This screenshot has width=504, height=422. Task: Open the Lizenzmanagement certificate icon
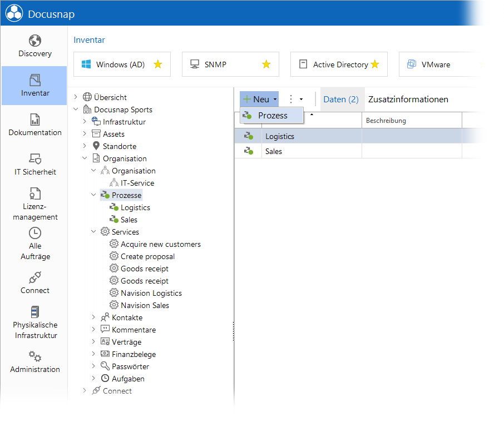[34, 193]
